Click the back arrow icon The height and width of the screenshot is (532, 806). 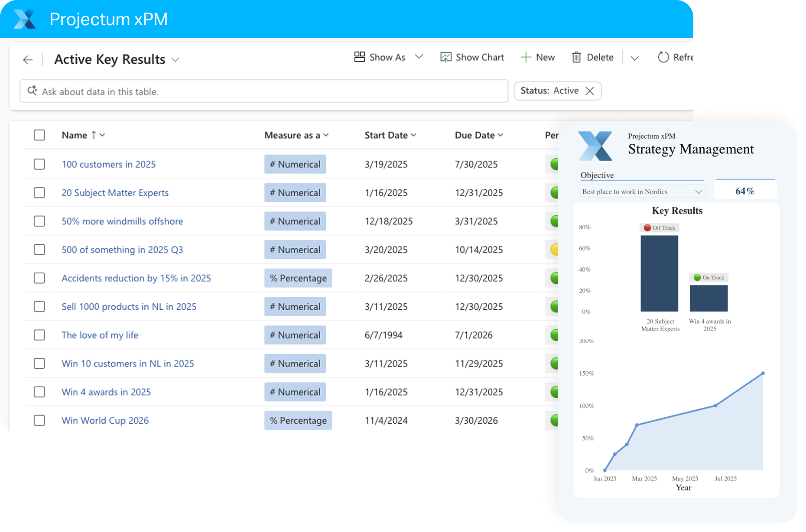(28, 60)
